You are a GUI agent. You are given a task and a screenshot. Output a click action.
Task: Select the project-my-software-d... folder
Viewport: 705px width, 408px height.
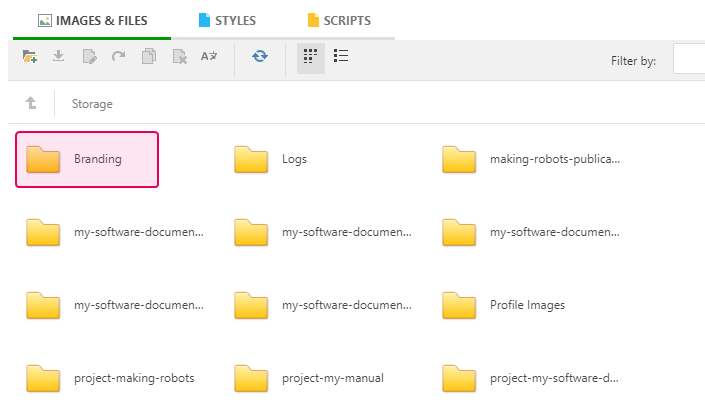pyautogui.click(x=530, y=378)
